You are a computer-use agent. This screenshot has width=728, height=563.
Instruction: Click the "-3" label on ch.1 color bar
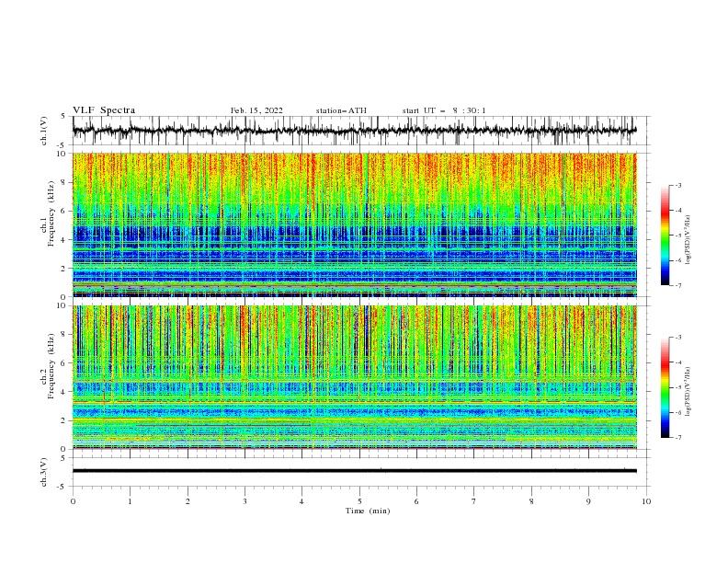[x=678, y=185]
